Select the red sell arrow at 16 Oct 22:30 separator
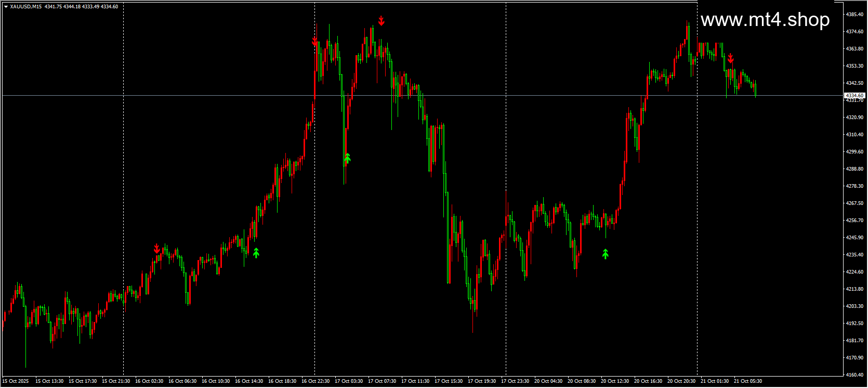868x388 pixels. [314, 41]
